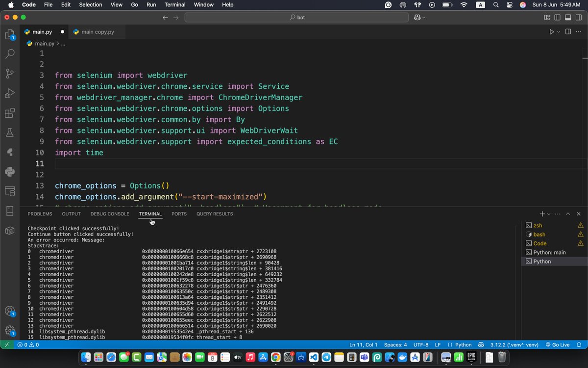Open the Manage gear in activity bar

point(10,331)
